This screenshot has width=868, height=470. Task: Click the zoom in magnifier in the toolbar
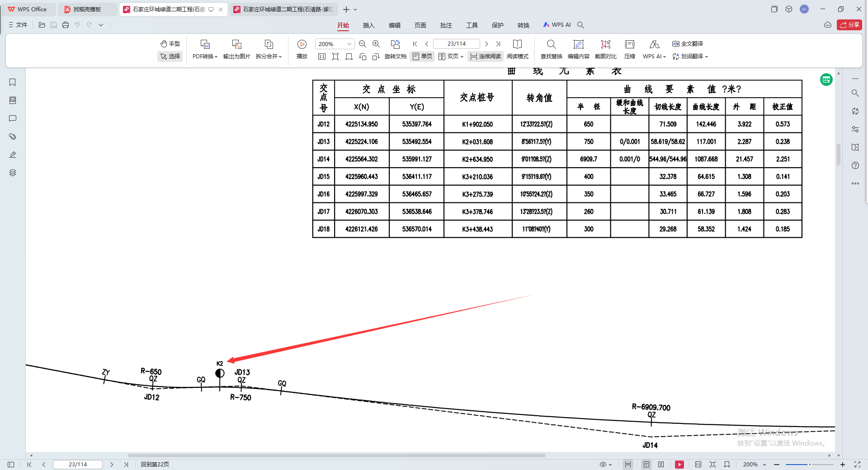[376, 44]
